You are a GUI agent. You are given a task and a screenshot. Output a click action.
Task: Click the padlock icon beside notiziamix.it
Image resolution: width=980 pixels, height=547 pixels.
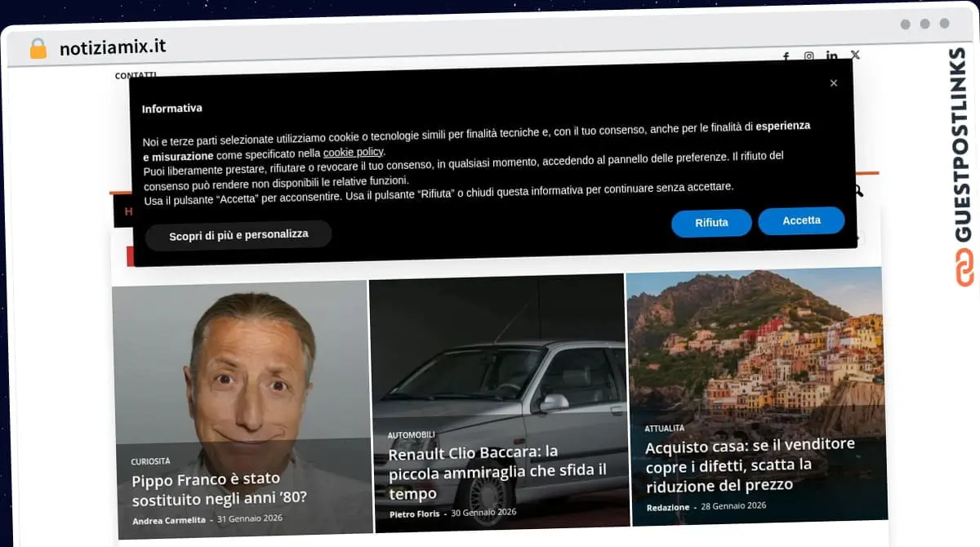(38, 49)
